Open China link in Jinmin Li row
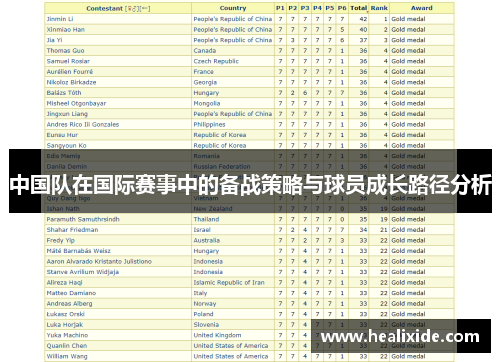Screen dimensions: 500x362 pyautogui.click(x=233, y=19)
